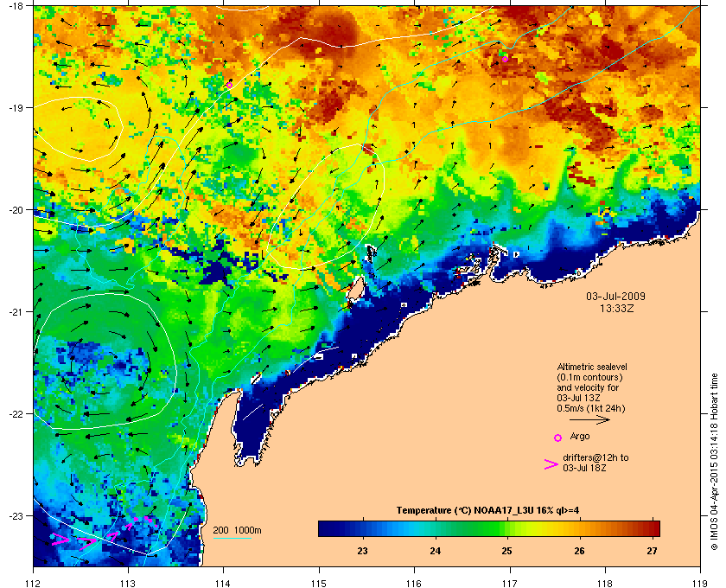Click latitude axis label -23

[15, 515]
